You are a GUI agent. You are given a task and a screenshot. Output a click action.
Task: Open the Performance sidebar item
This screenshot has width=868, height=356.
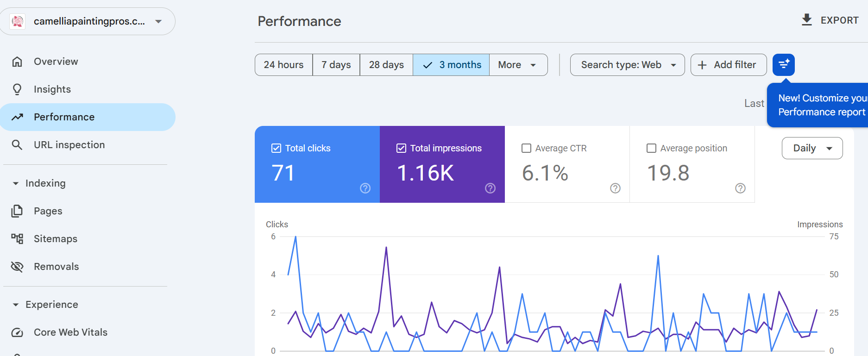(x=88, y=117)
